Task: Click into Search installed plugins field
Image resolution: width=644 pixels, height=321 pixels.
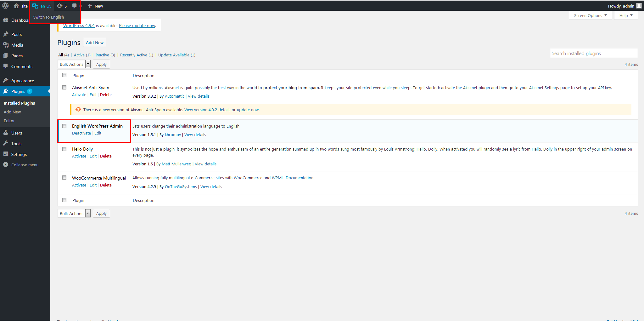Action: [594, 53]
